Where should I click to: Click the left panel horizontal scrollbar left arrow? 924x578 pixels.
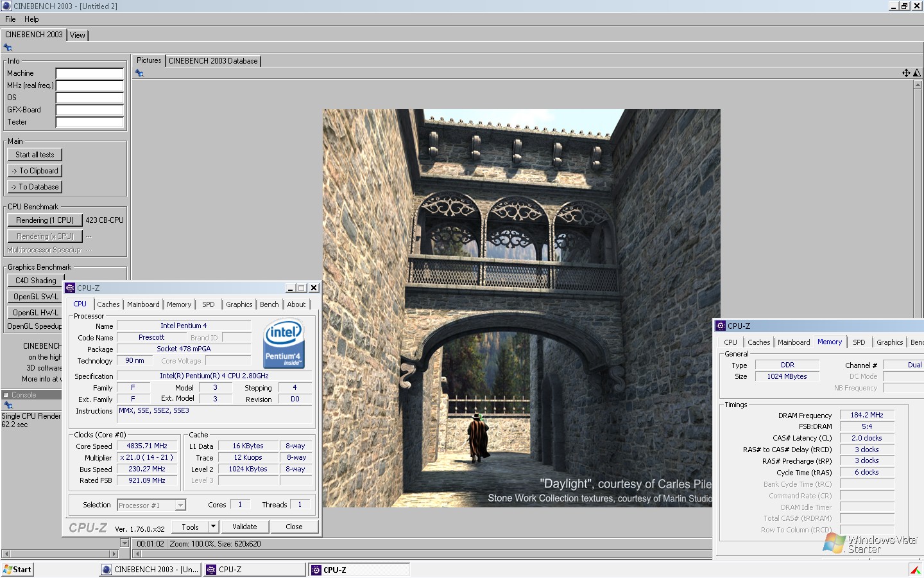pos(6,554)
